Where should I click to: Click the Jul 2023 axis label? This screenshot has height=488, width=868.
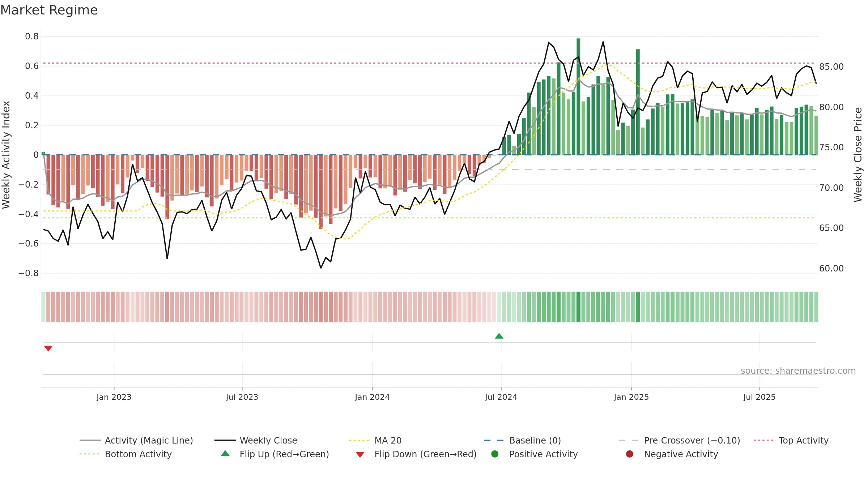tap(242, 397)
